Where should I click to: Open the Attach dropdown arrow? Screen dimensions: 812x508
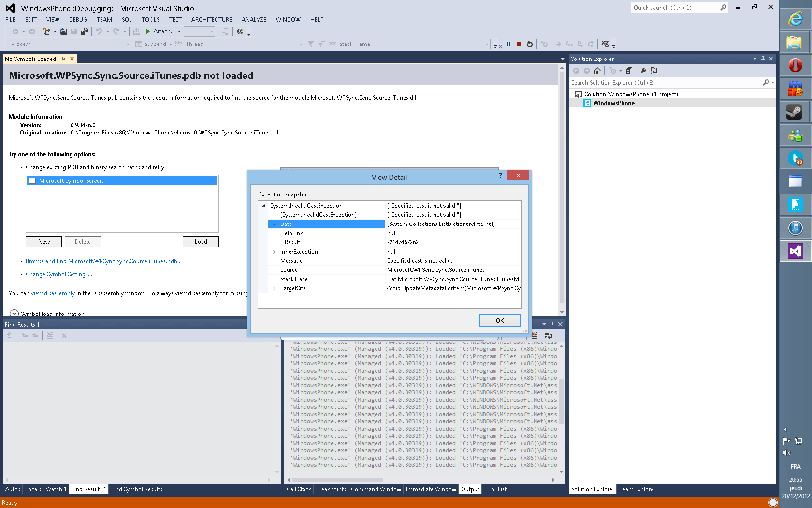(179, 31)
